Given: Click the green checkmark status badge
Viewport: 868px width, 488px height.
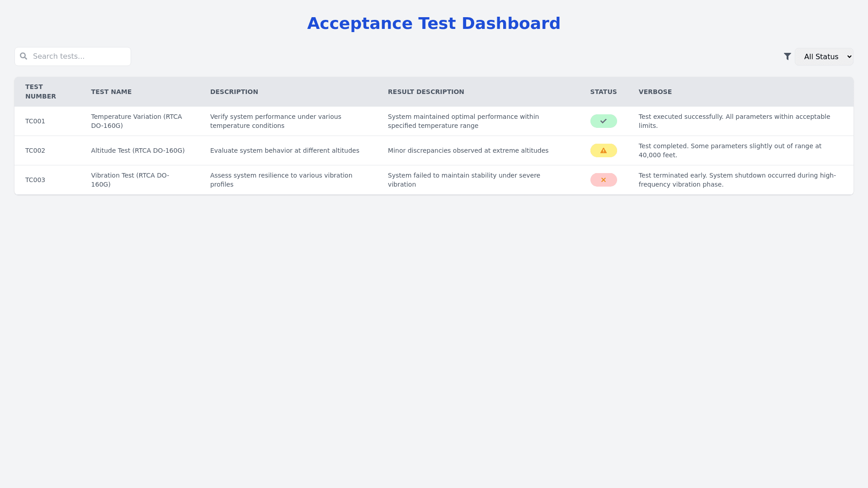Looking at the screenshot, I should (x=604, y=121).
